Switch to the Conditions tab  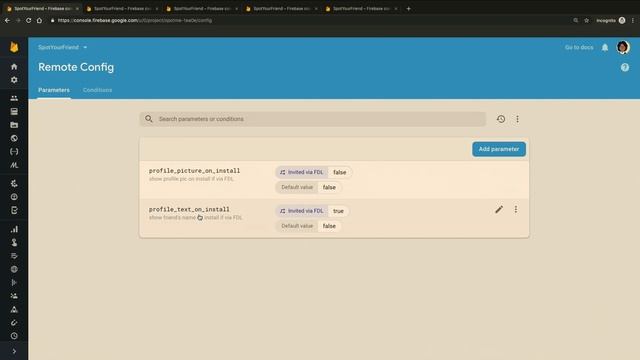97,90
